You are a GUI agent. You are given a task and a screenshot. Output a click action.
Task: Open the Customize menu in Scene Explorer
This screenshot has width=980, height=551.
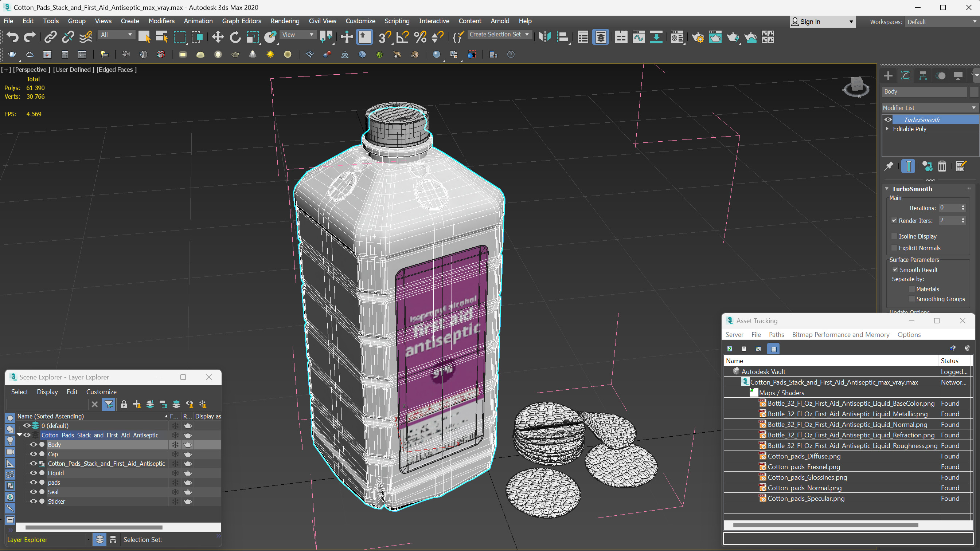[x=101, y=391]
